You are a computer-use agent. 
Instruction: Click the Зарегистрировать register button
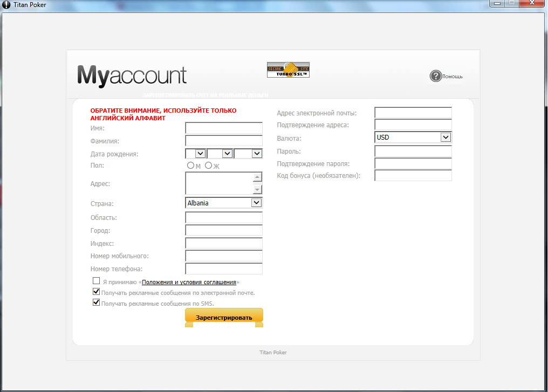[224, 317]
